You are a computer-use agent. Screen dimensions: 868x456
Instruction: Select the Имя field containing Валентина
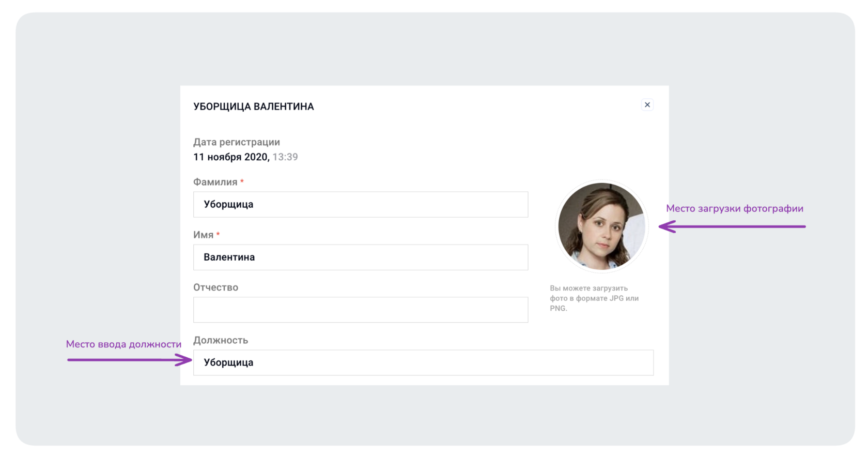click(x=361, y=257)
